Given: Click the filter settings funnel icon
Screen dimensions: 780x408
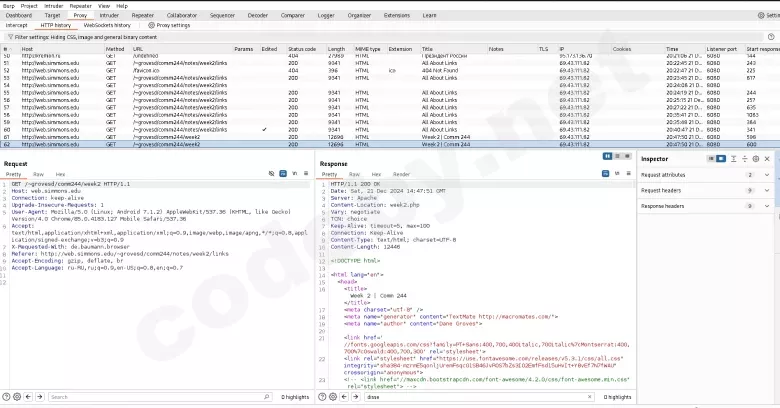Looking at the screenshot, I should pyautogui.click(x=9, y=36).
